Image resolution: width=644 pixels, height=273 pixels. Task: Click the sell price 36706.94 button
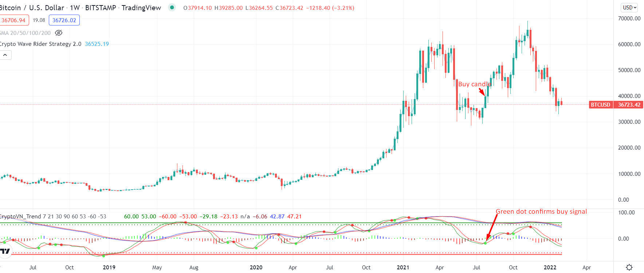click(x=14, y=20)
